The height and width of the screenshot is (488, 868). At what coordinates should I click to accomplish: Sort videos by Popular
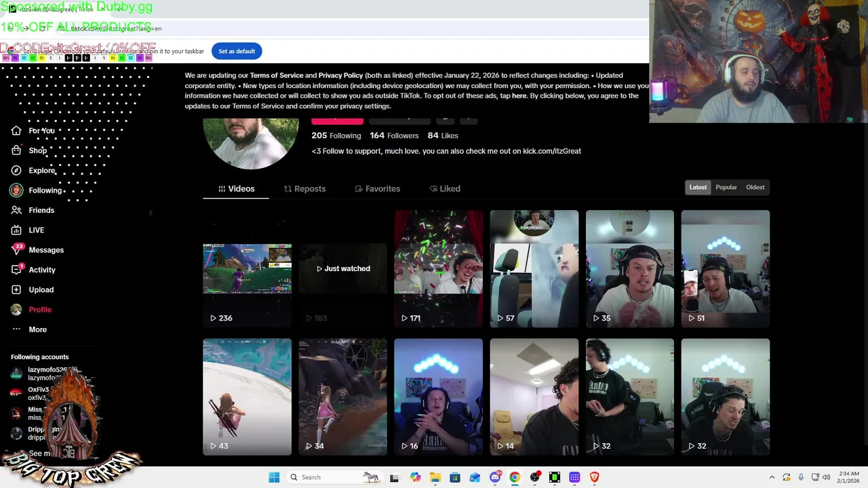point(726,187)
